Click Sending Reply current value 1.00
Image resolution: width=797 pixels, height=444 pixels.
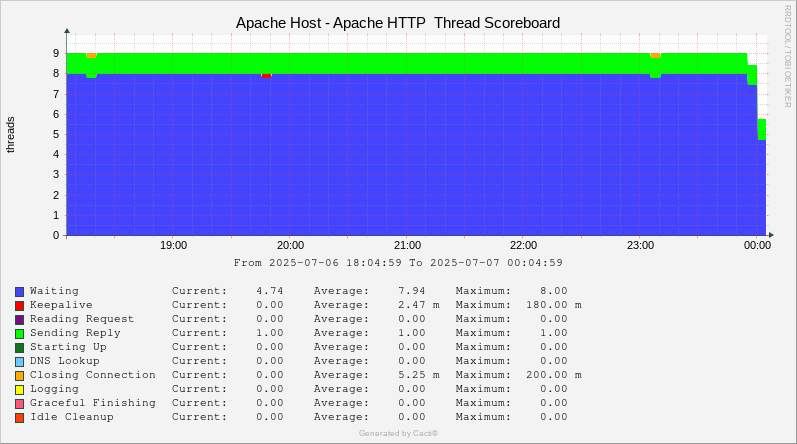tap(269, 333)
